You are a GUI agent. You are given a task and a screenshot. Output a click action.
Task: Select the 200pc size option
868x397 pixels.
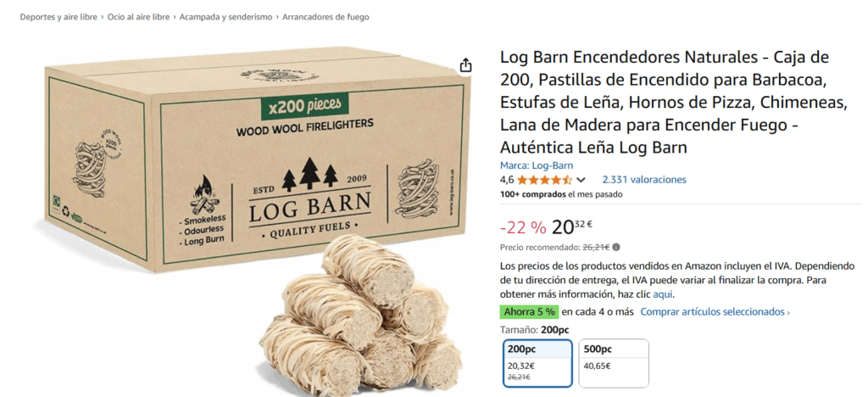click(x=537, y=363)
